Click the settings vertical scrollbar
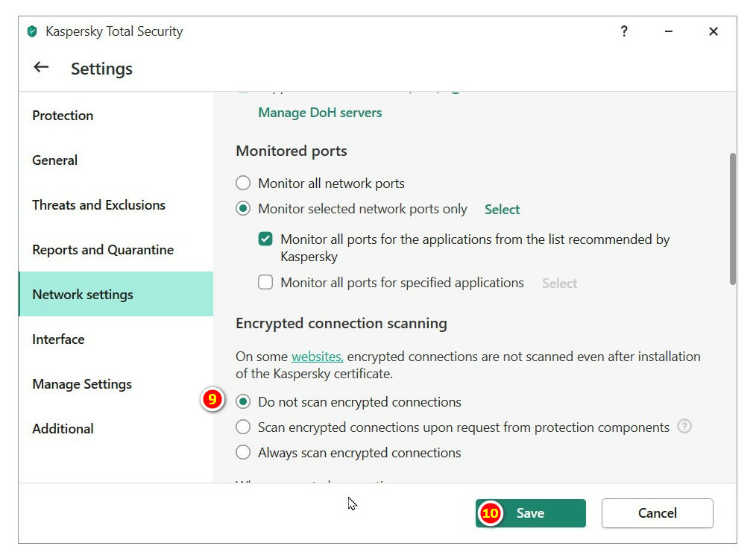This screenshot has width=756, height=558. click(732, 219)
